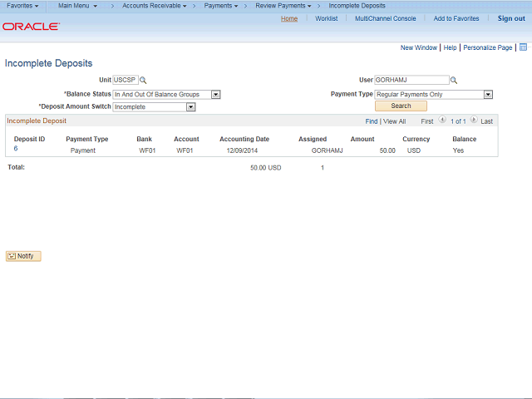
Task: Click the Oracle logo
Action: [x=32, y=27]
